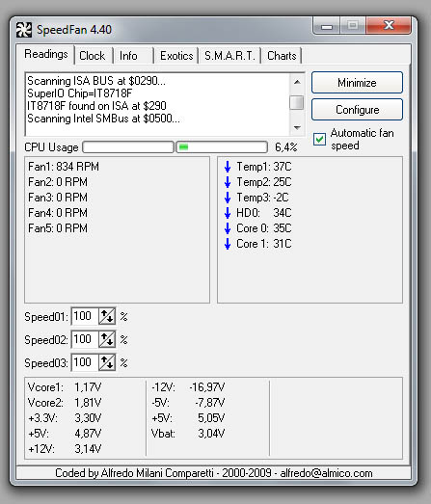Click the blue arrow icon next to Core 1
Viewport: 431px width, 504px height.
pyautogui.click(x=228, y=244)
